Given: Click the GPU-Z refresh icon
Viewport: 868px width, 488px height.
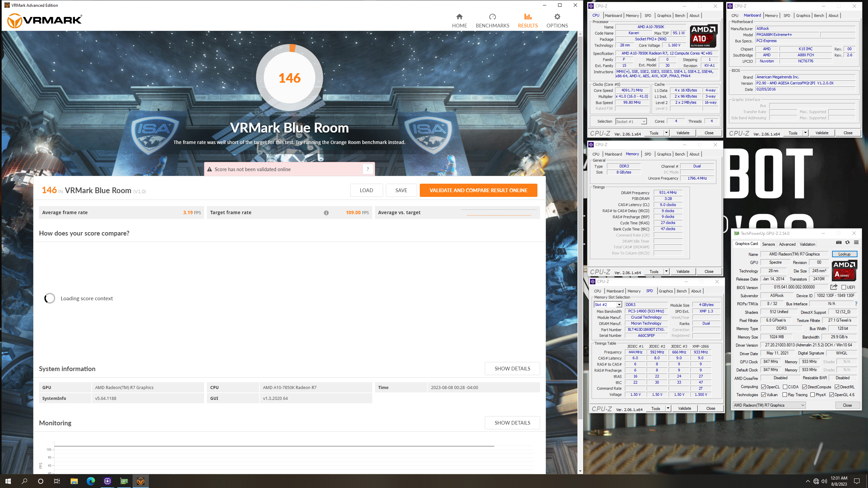Looking at the screenshot, I should (x=847, y=242).
